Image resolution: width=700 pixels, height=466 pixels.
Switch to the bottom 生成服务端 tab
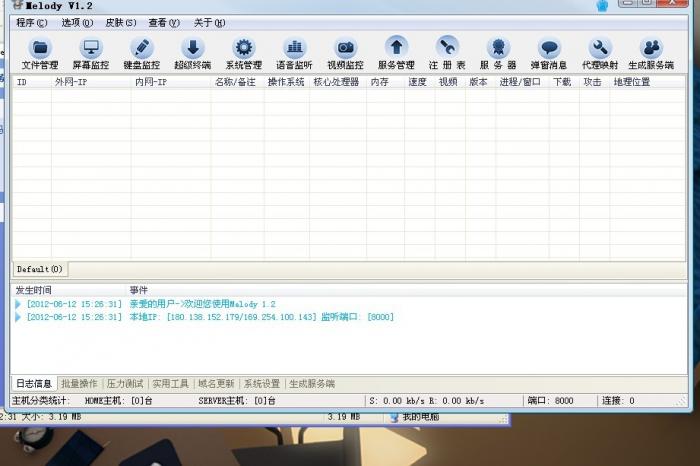(312, 384)
